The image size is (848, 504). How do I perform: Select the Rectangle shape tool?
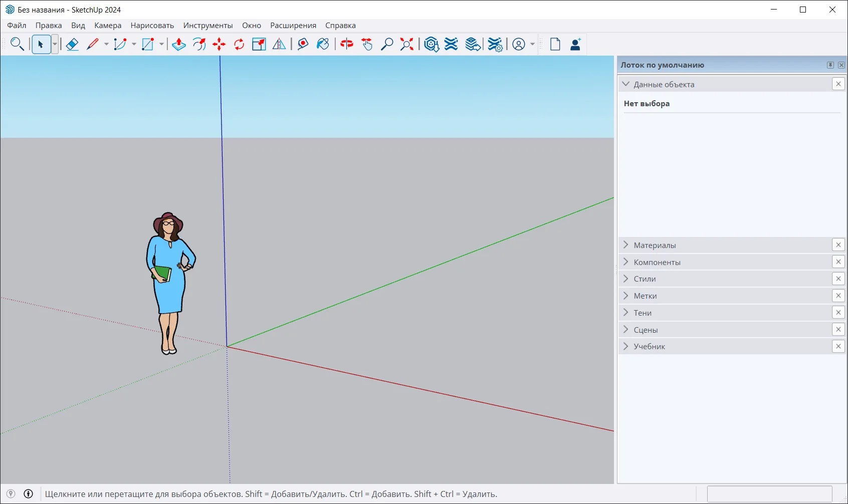148,44
